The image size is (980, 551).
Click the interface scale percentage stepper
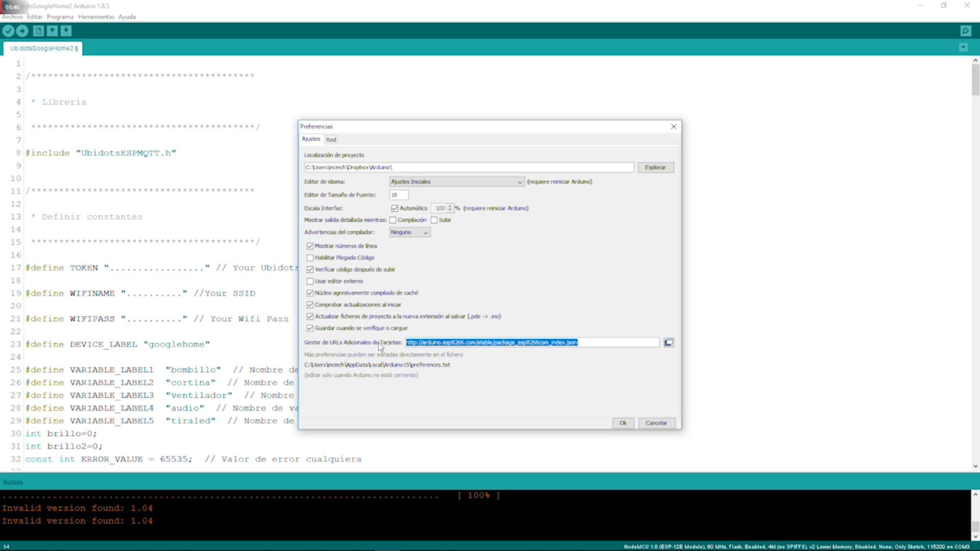coord(450,208)
